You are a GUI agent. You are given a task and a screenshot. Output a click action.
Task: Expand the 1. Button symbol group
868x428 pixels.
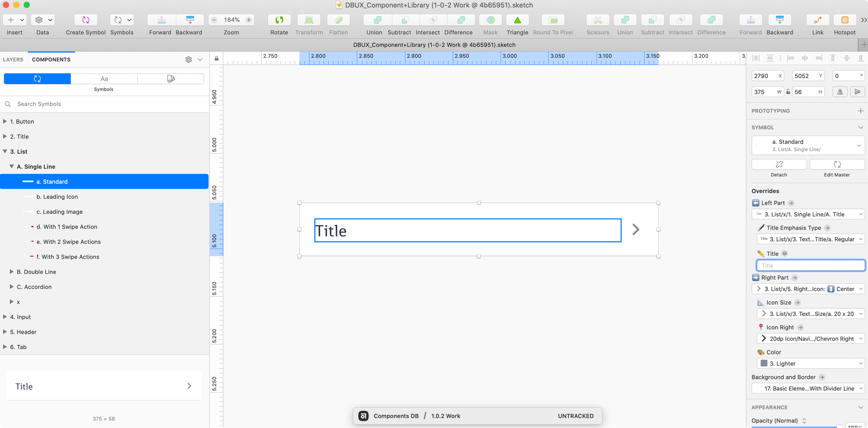tap(5, 121)
